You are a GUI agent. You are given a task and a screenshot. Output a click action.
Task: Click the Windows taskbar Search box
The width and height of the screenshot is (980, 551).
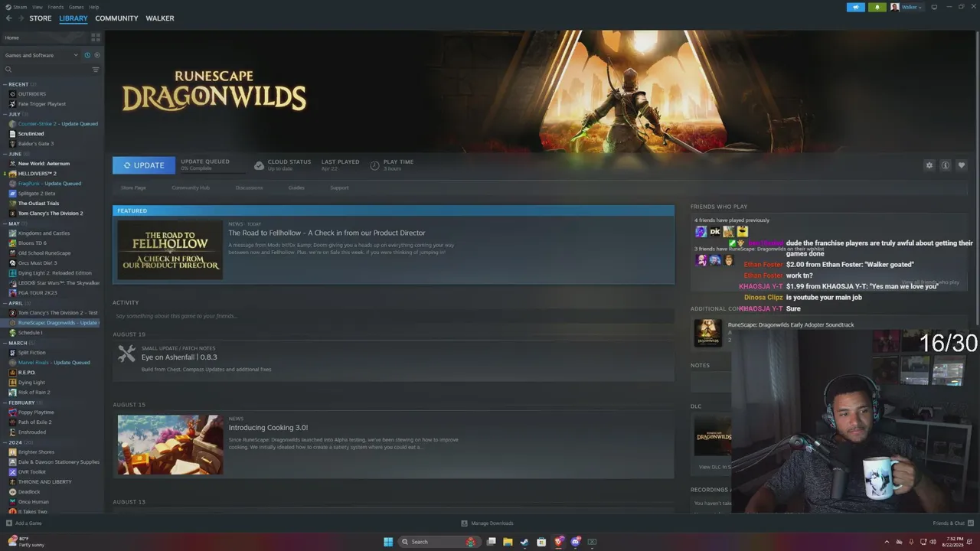tap(439, 542)
